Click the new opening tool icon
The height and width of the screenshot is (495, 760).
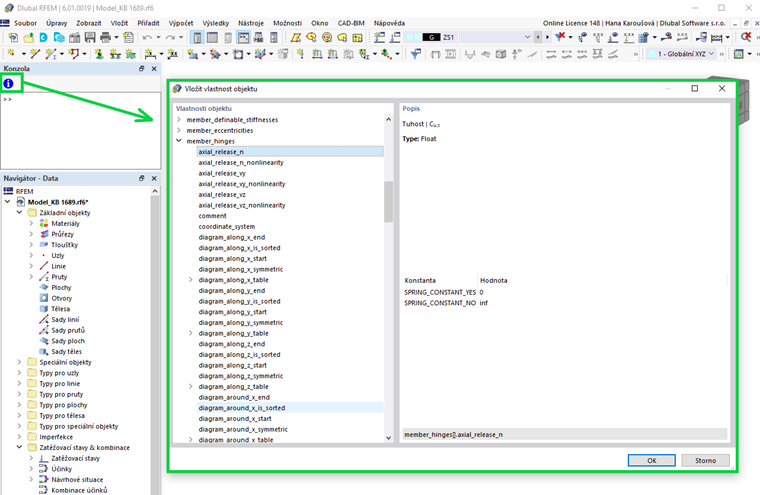point(238,53)
